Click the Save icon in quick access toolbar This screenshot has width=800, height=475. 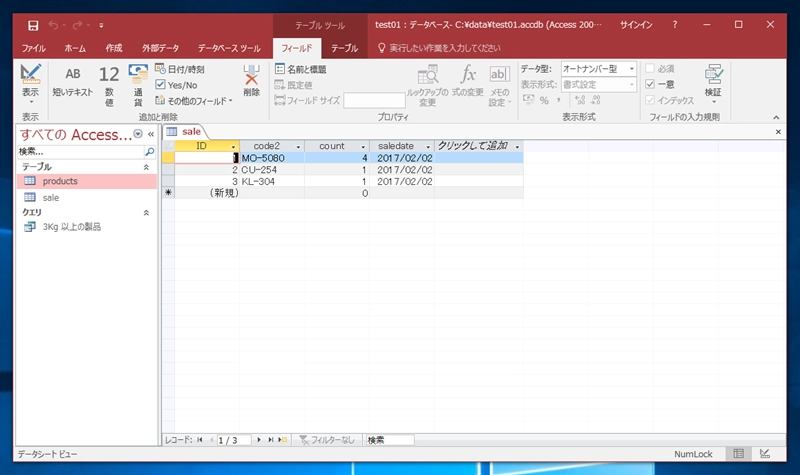(x=33, y=25)
